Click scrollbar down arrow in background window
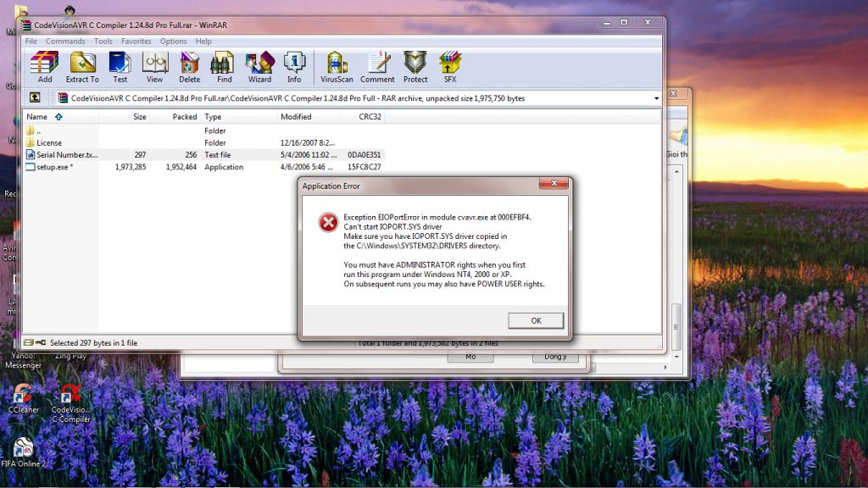 [x=676, y=356]
